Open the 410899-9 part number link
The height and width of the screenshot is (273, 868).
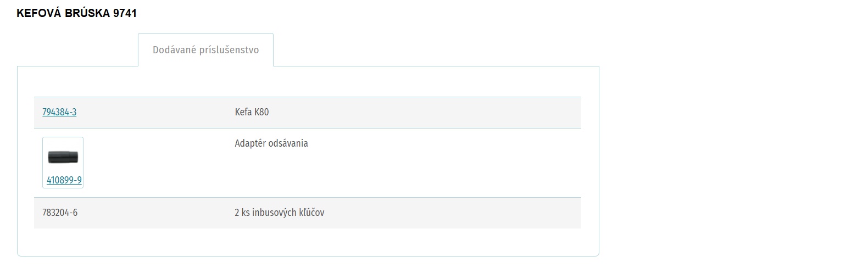pyautogui.click(x=64, y=180)
